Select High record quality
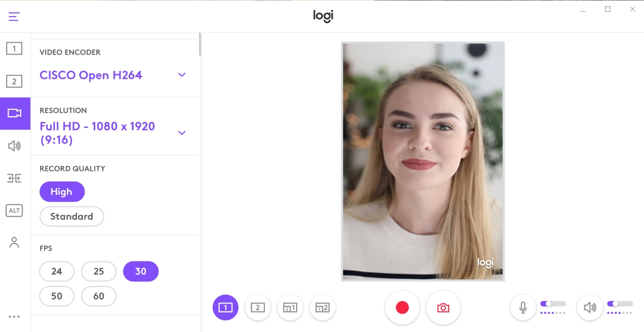This screenshot has height=332, width=644. (x=62, y=192)
